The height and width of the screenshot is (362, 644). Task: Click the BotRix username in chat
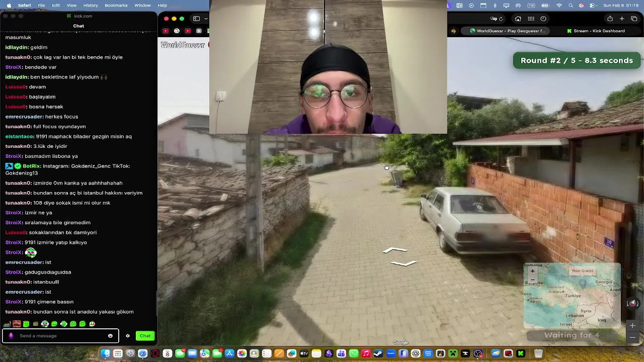31,166
